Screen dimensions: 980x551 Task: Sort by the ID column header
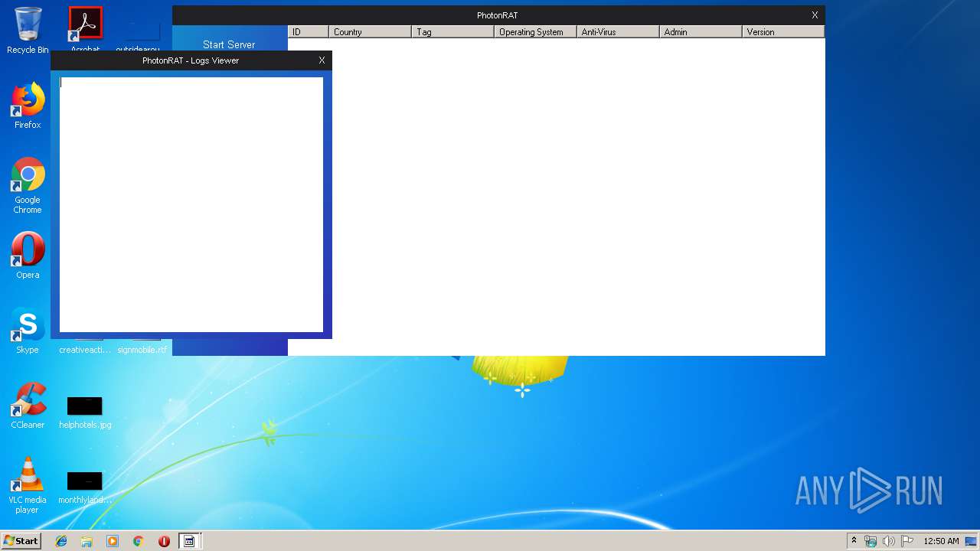309,32
